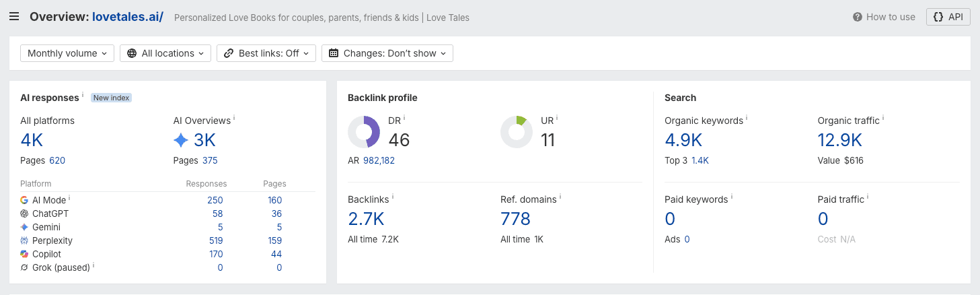Open the hamburger navigation menu
The height and width of the screenshot is (295, 980).
point(14,17)
